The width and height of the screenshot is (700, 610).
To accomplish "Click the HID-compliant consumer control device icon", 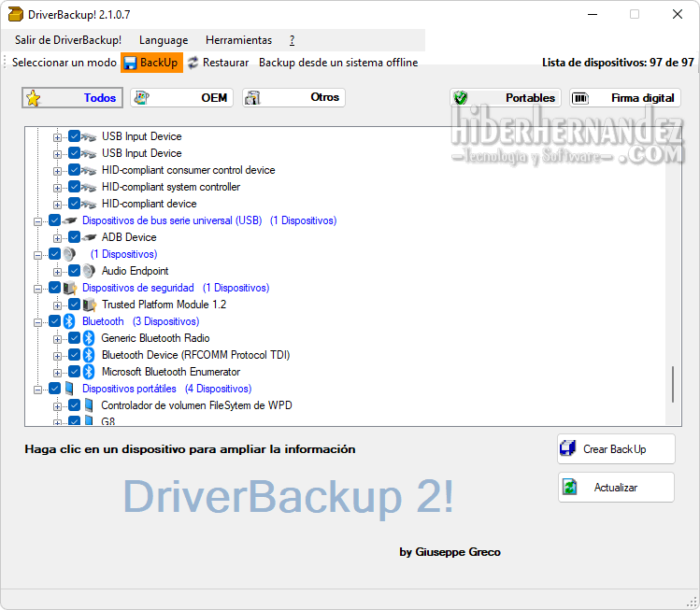I will click(89, 170).
